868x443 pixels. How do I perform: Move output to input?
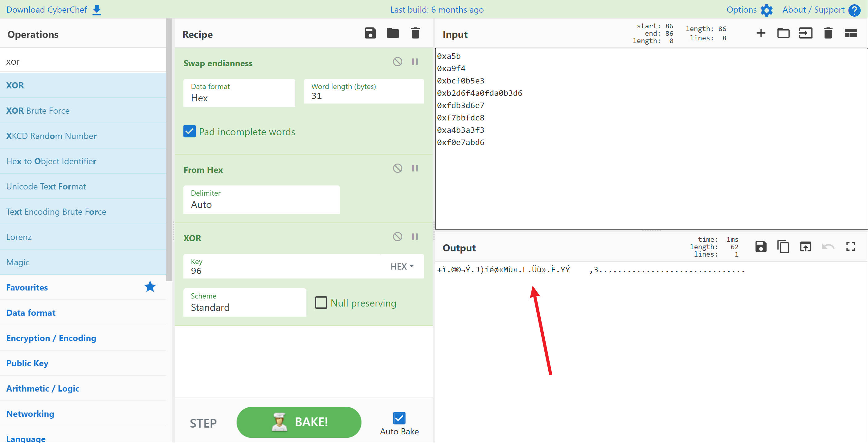(805, 246)
